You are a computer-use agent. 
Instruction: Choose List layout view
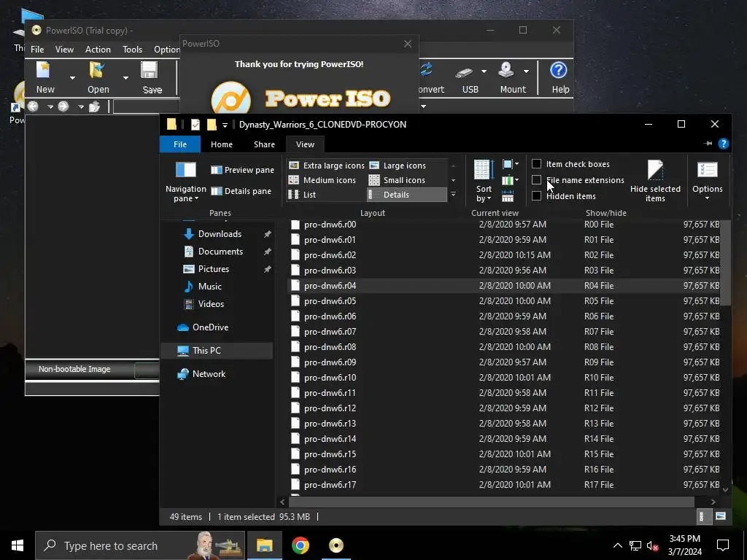click(303, 194)
